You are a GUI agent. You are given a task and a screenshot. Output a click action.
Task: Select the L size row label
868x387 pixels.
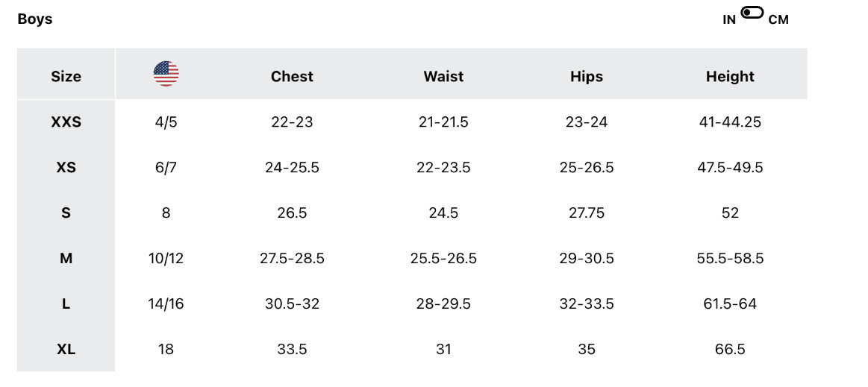66,304
